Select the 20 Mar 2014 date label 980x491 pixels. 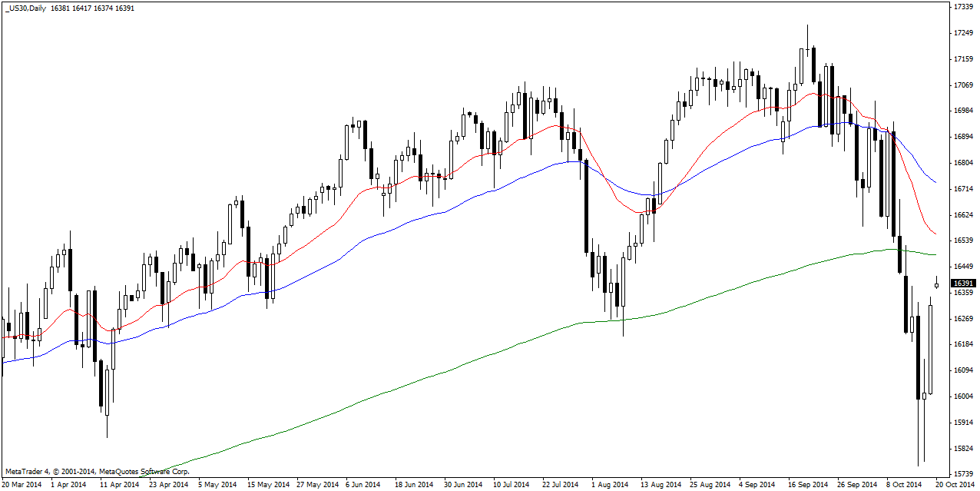pyautogui.click(x=22, y=485)
